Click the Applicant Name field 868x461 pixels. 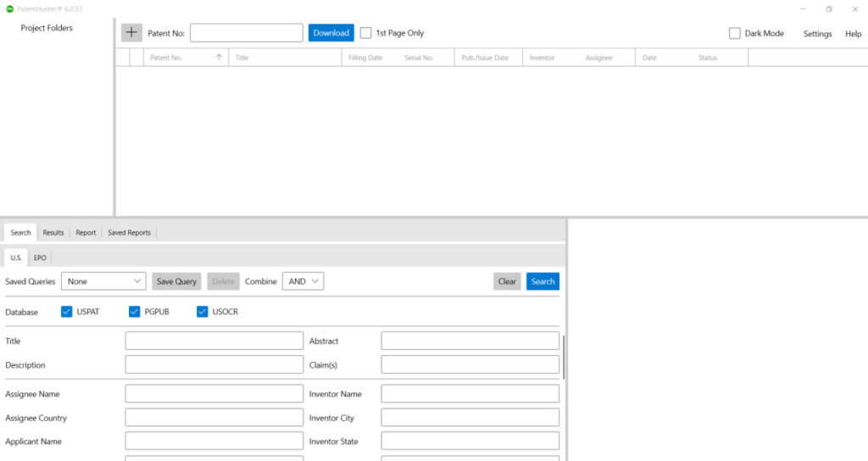tap(214, 441)
